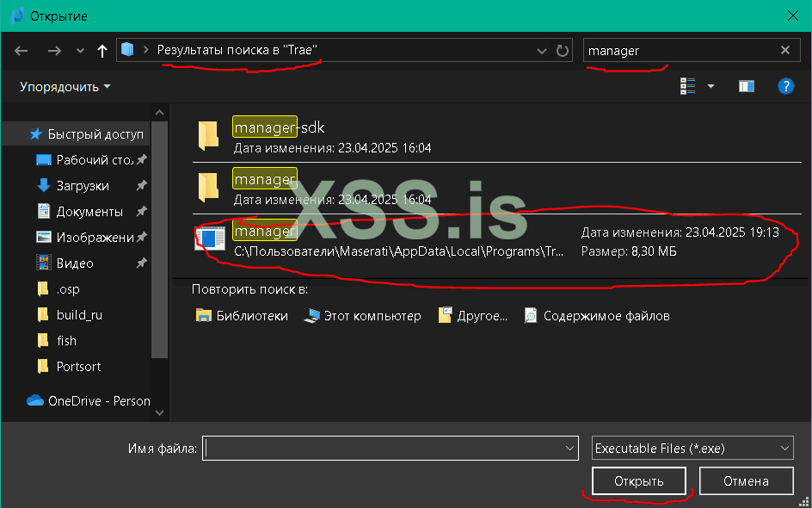Select the manager exe file path text
Viewport: 812px width, 508px height.
pos(399,252)
